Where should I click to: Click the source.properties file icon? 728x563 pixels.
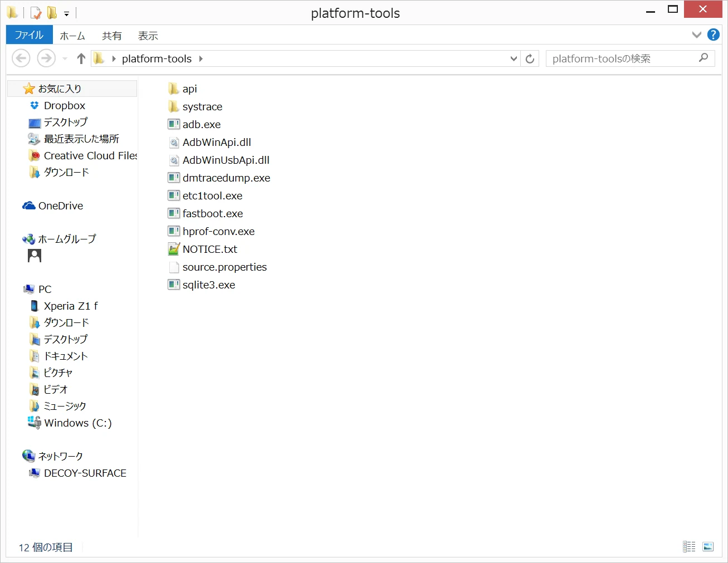point(174,267)
